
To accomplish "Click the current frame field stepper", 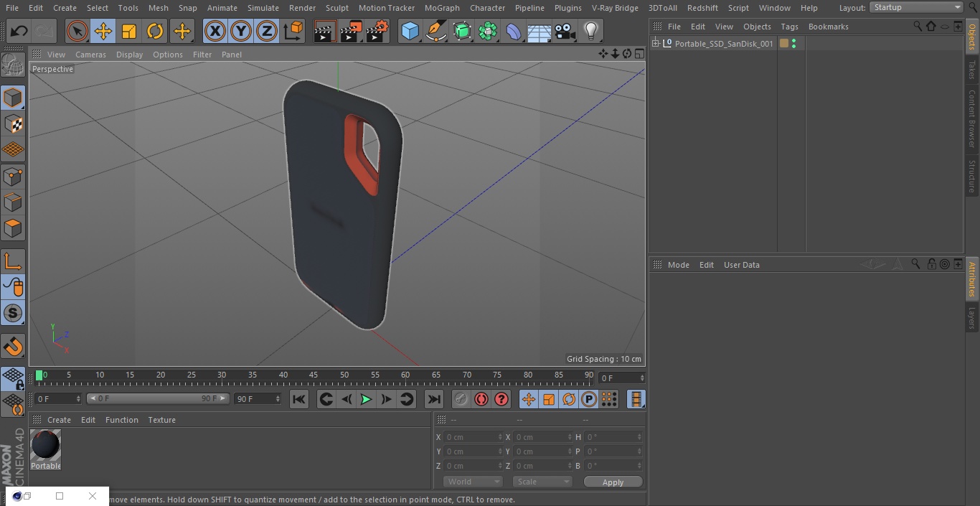I will click(x=642, y=378).
